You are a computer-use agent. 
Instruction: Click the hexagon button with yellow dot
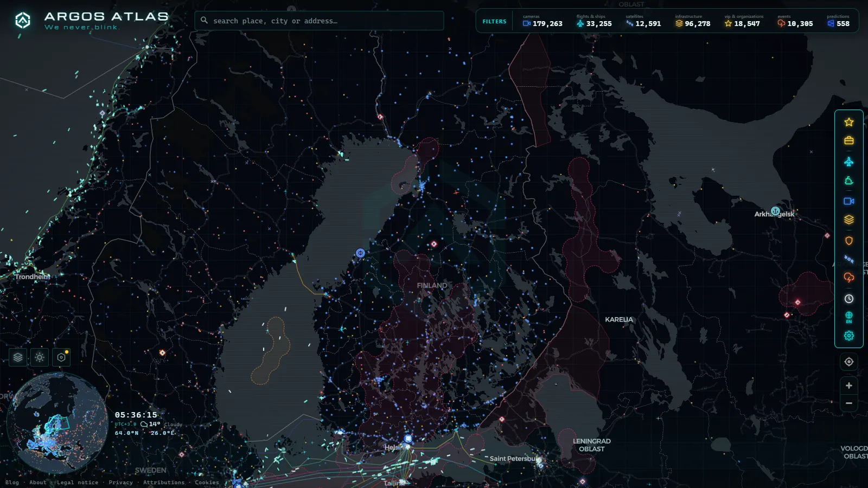61,357
